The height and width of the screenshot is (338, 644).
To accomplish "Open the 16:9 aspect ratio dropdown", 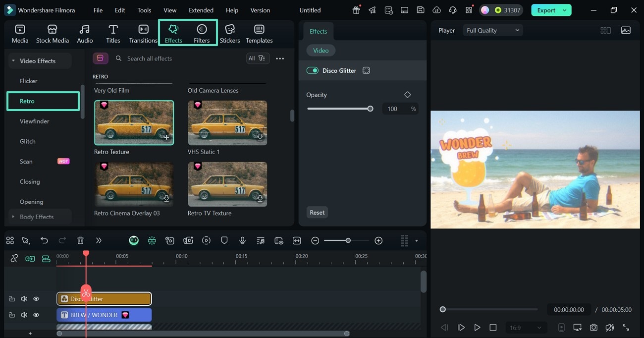I will 526,328.
